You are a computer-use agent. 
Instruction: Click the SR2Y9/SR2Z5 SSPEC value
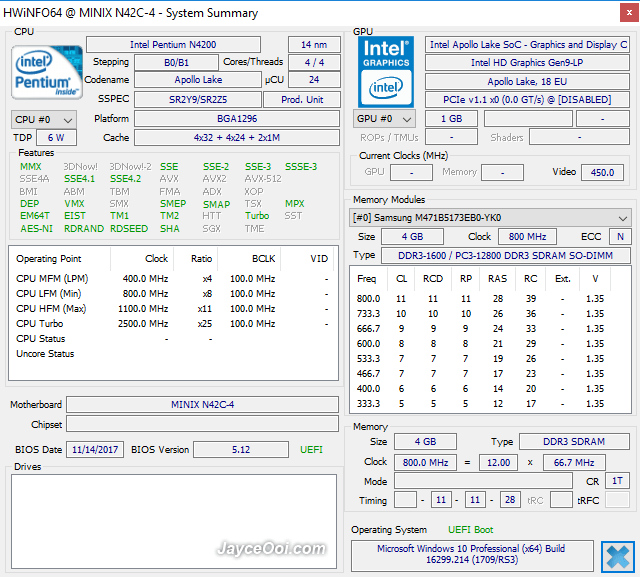click(198, 100)
